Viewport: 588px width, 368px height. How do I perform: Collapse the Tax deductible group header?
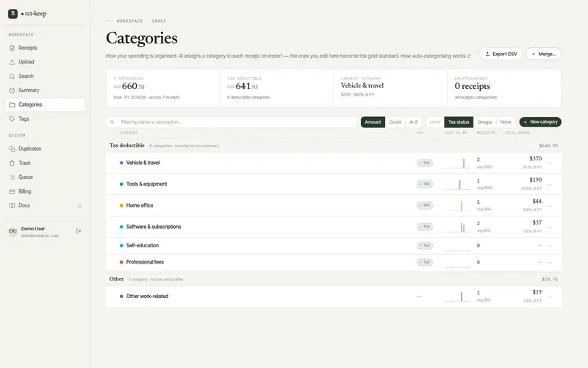334,146
